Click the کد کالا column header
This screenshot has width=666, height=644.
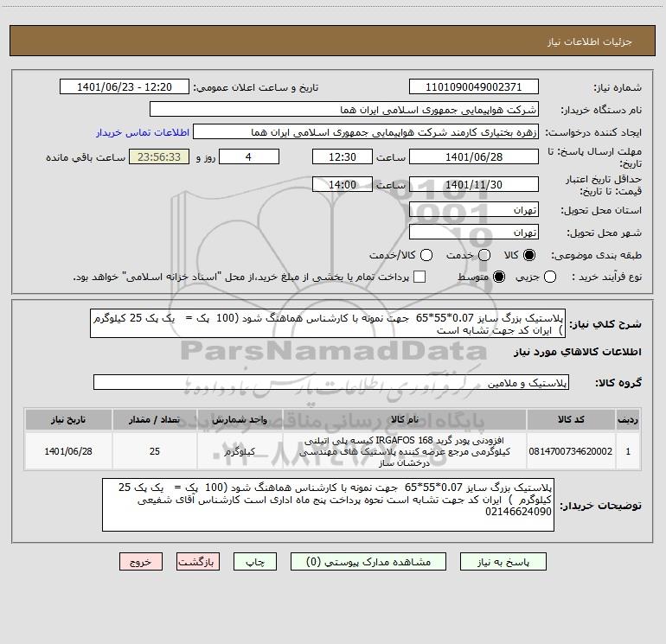[x=571, y=419]
